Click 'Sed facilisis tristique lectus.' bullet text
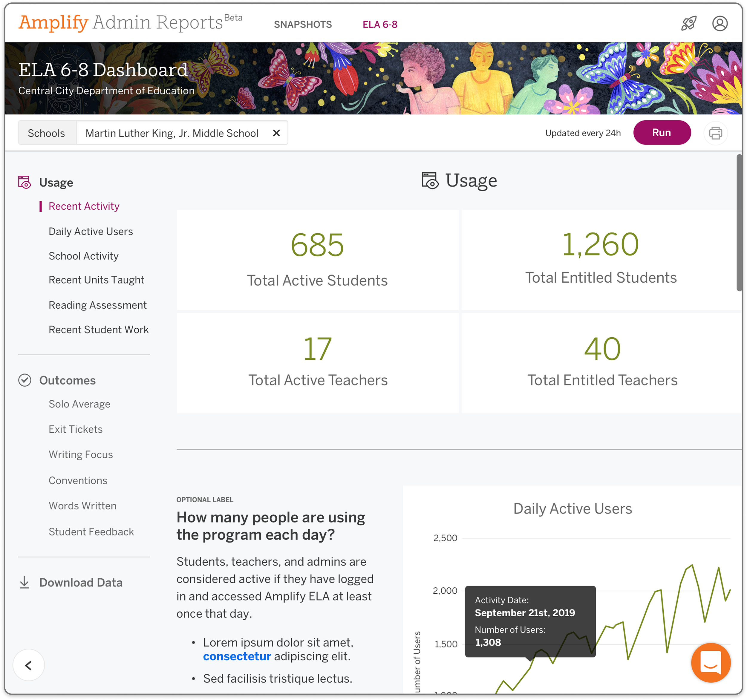 pos(278,678)
